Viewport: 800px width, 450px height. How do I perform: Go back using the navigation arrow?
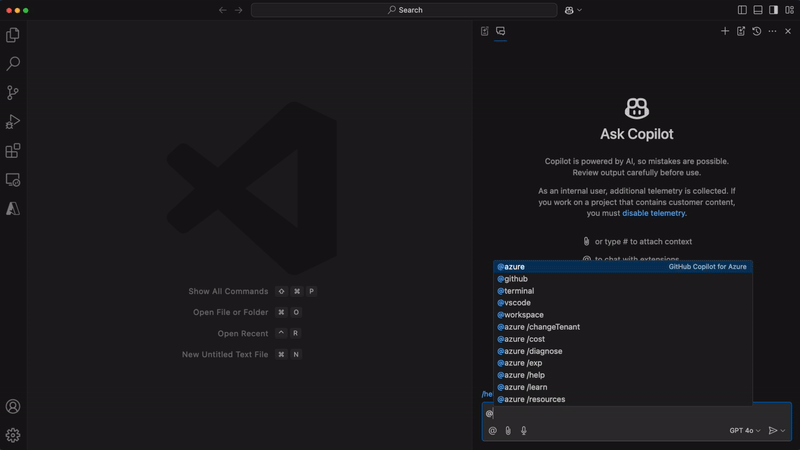pos(222,10)
